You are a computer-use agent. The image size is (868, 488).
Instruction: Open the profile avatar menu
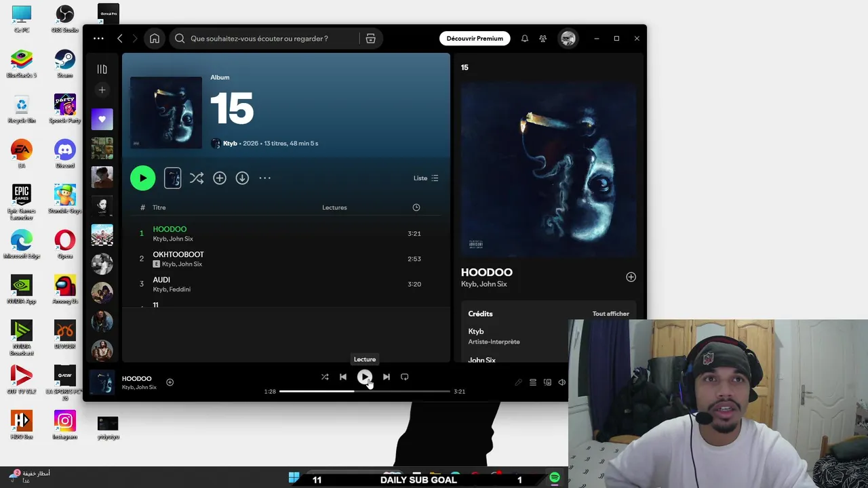click(568, 39)
